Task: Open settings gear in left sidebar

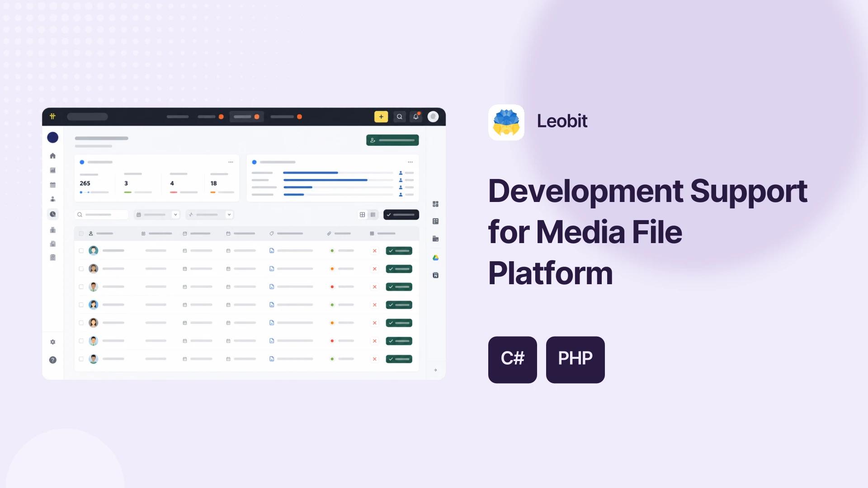Action: (53, 342)
